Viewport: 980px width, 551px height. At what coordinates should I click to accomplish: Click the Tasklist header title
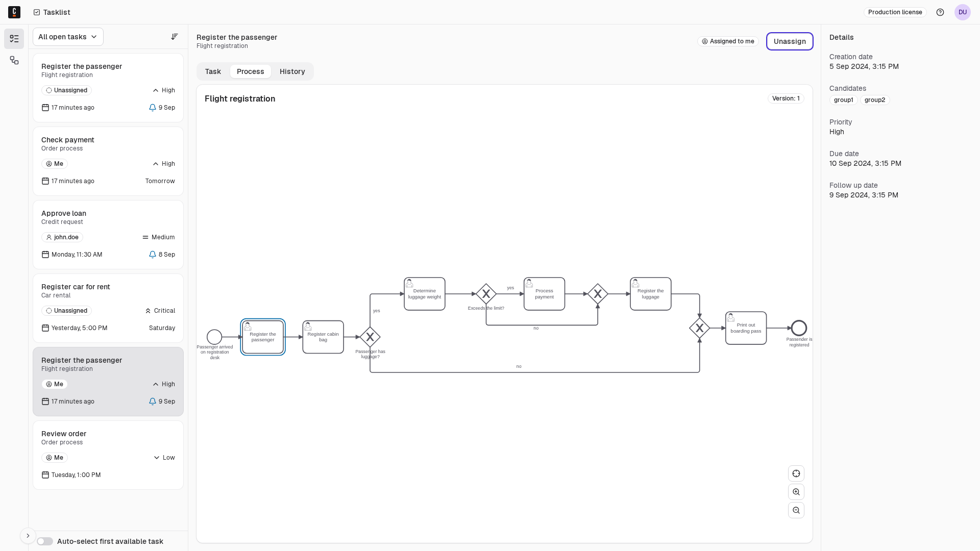tap(57, 12)
